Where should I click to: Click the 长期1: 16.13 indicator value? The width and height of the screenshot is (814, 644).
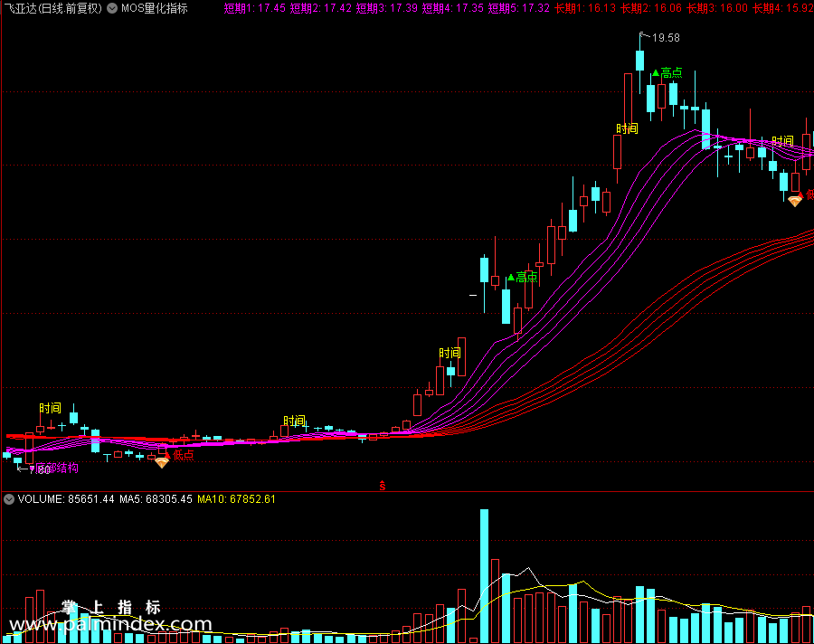585,8
